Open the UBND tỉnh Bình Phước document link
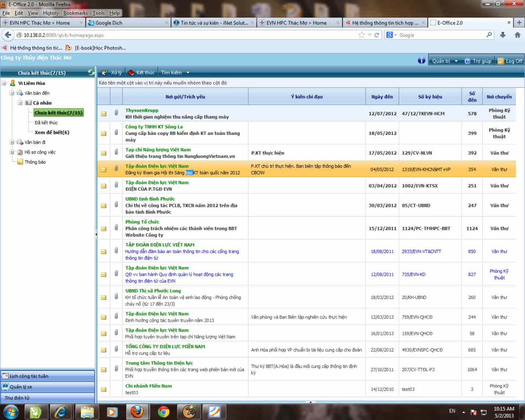 pyautogui.click(x=150, y=199)
